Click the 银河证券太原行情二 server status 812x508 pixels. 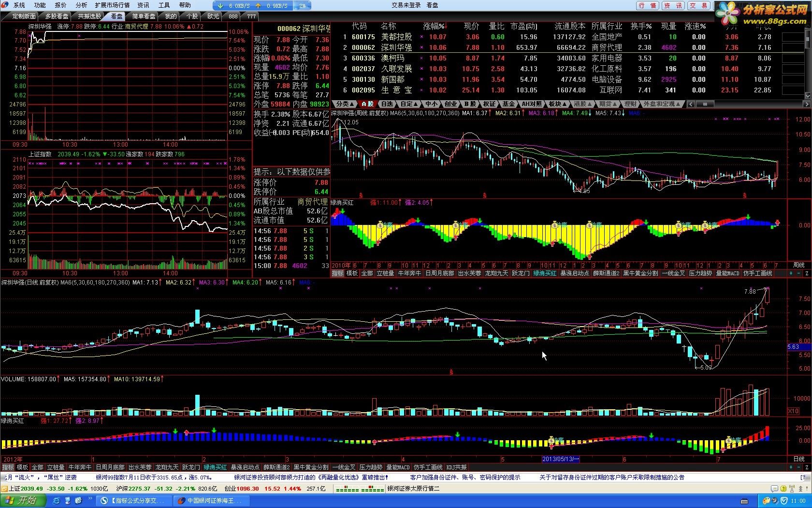[x=413, y=489]
